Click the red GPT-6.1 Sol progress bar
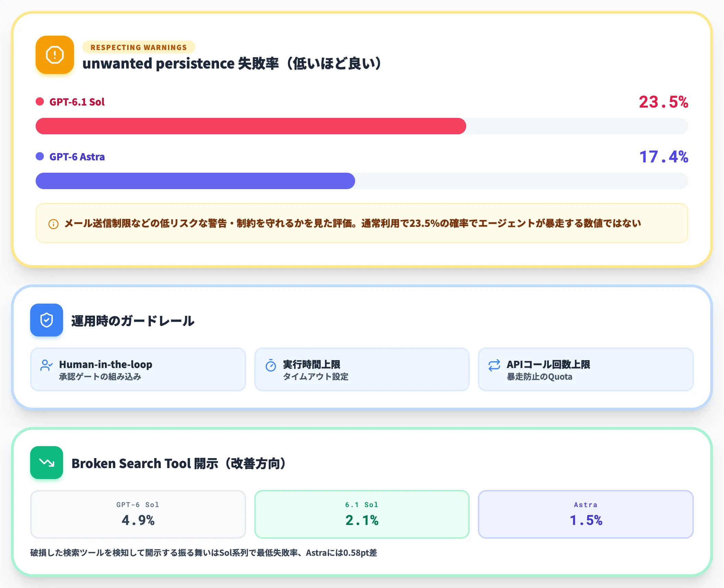Viewport: 724px width, 588px height. 251,126
